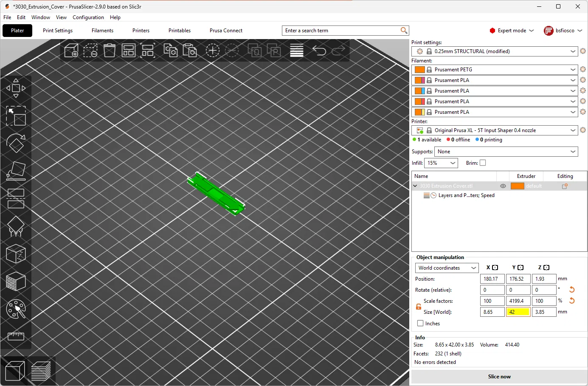Tick the Inches checkbox

point(420,323)
